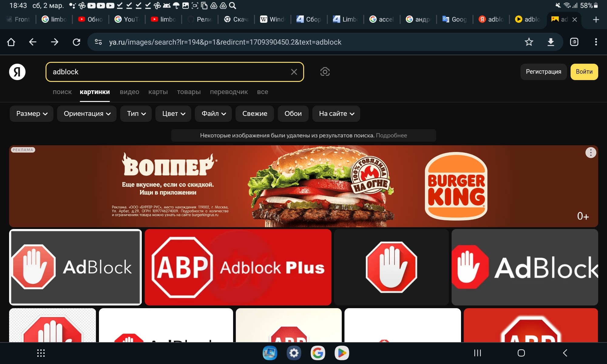Switch to the поиск tab

tap(62, 92)
